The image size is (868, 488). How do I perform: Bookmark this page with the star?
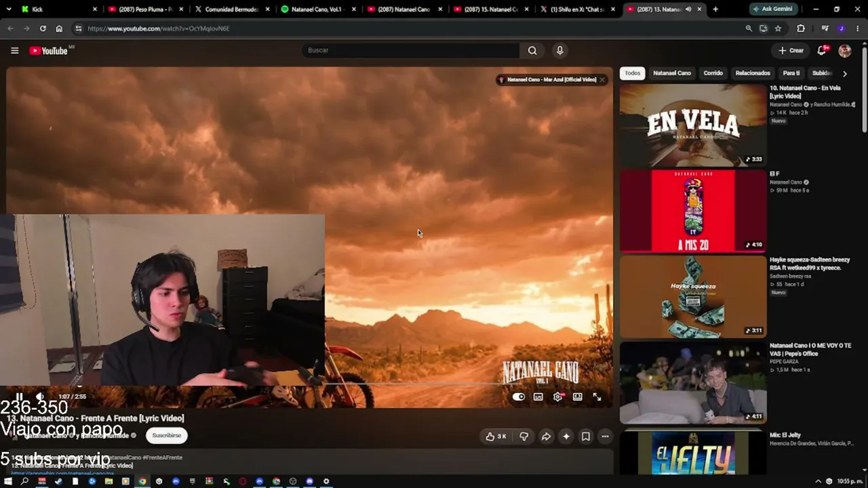coord(778,28)
